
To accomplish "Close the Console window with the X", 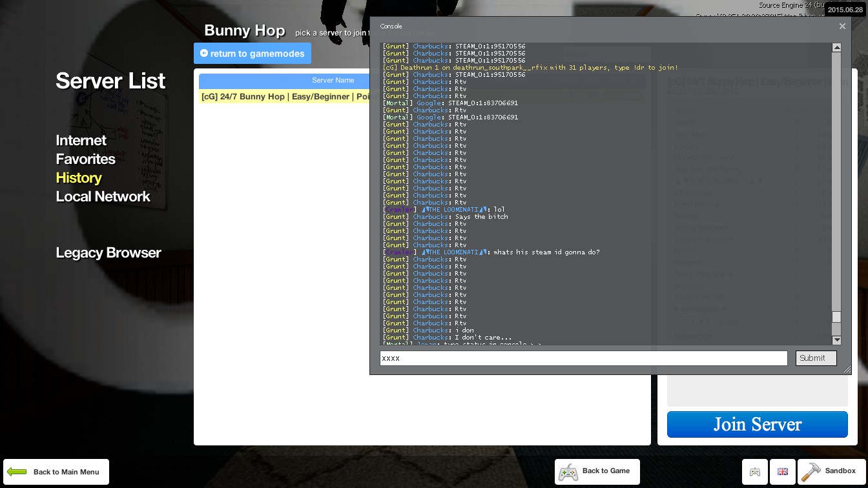I will [842, 26].
